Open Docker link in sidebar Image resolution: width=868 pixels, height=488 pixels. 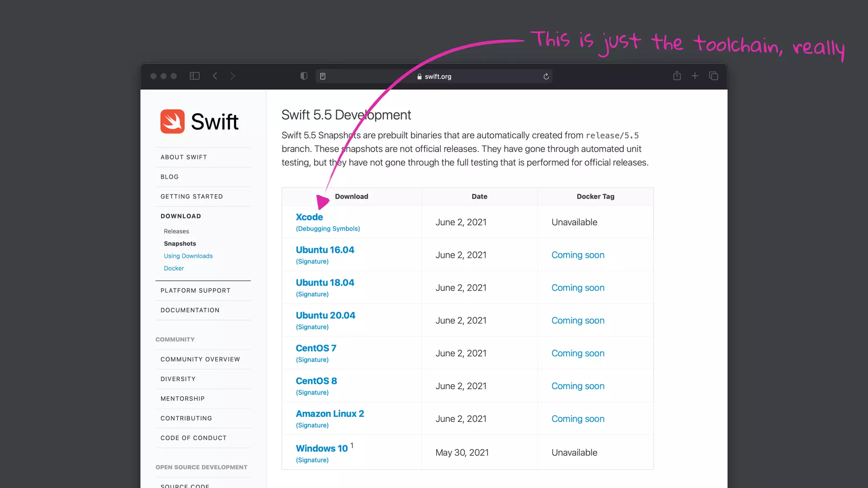pos(174,268)
